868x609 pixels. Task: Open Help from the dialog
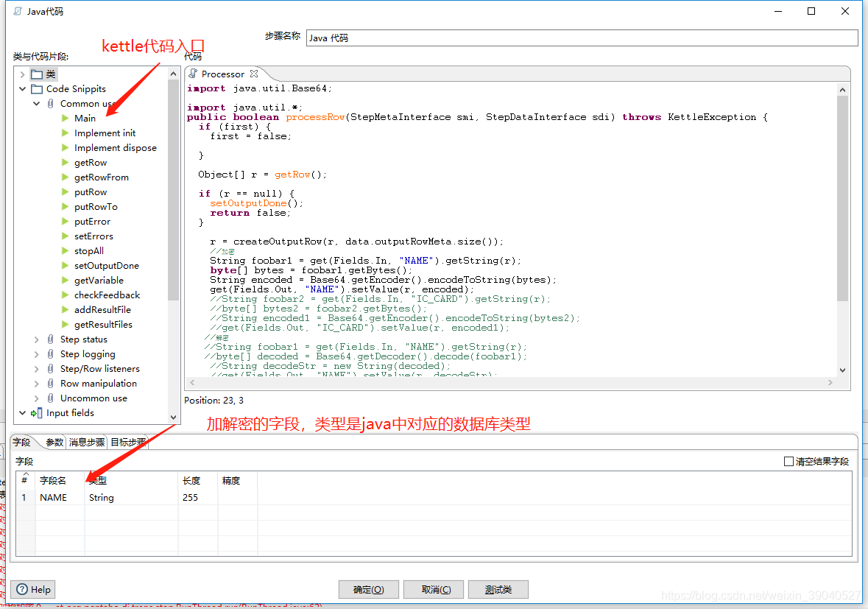(x=32, y=589)
